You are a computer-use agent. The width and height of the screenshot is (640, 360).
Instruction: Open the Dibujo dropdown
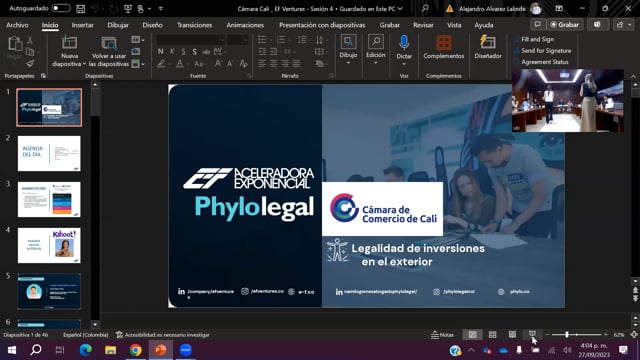tap(348, 50)
